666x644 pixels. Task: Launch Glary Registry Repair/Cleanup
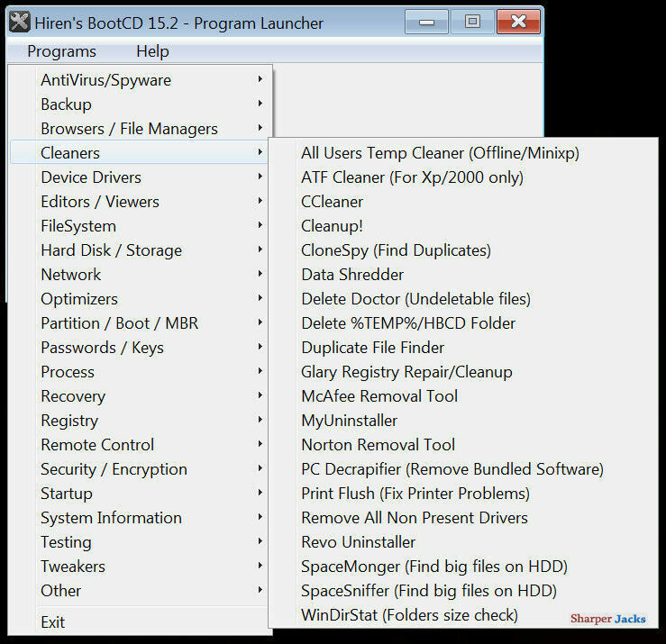point(463,371)
